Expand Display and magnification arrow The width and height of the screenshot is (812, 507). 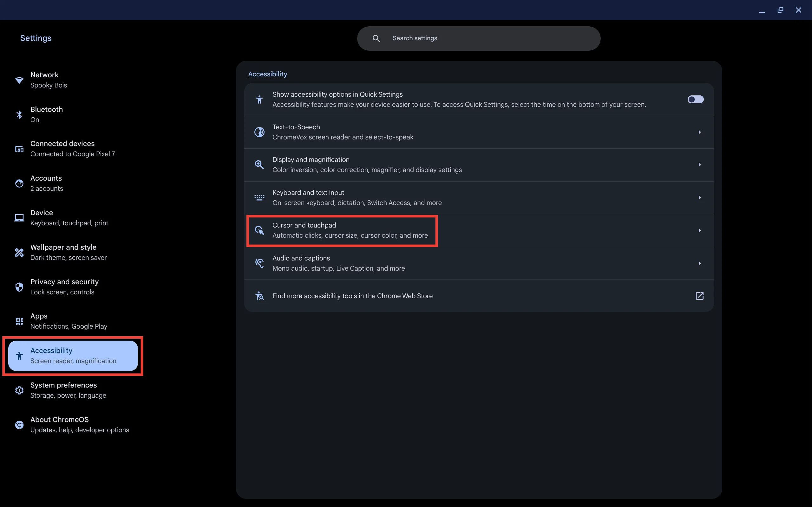(700, 165)
